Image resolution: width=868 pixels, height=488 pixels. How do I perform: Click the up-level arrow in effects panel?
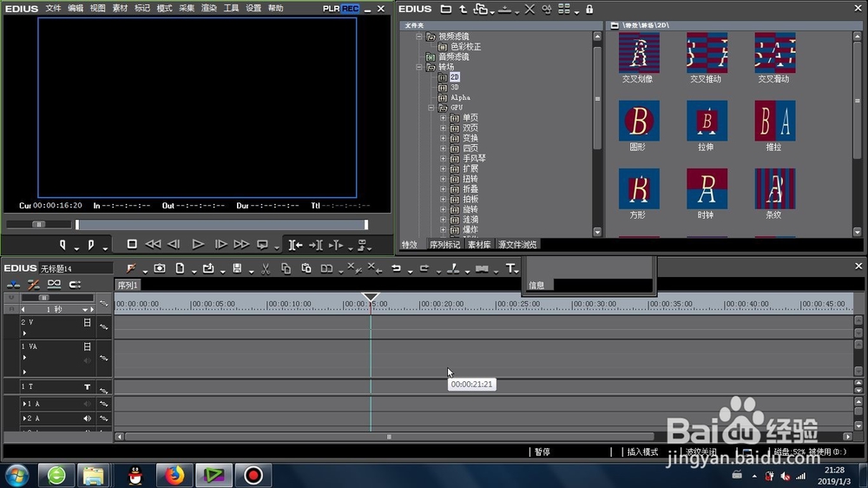pos(463,9)
